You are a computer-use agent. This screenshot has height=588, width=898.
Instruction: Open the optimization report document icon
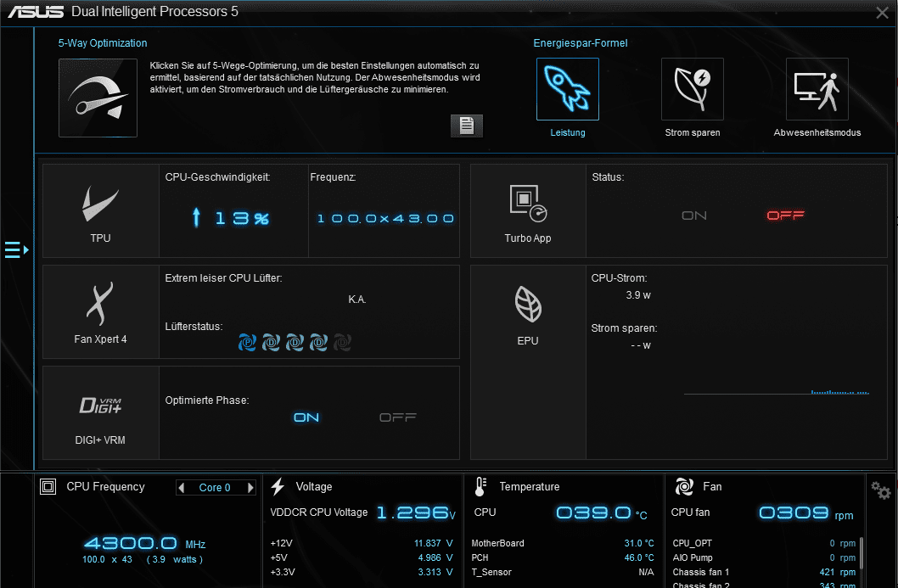pos(467,126)
